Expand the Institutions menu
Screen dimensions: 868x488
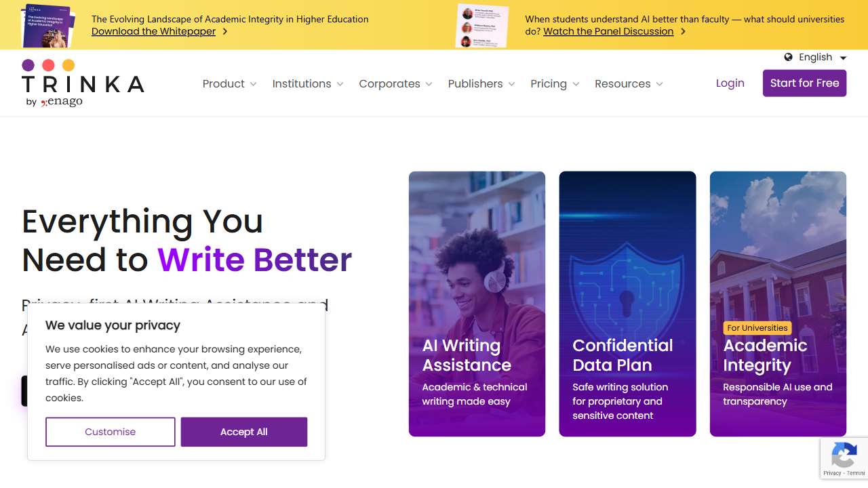[308, 84]
